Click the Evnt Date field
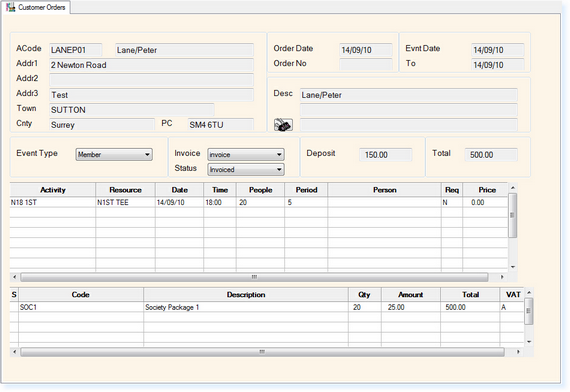The height and width of the screenshot is (392, 570). click(x=498, y=50)
